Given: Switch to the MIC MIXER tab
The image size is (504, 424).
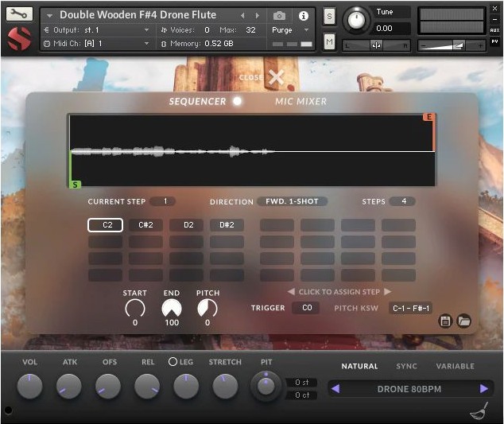Looking at the screenshot, I should (x=300, y=101).
